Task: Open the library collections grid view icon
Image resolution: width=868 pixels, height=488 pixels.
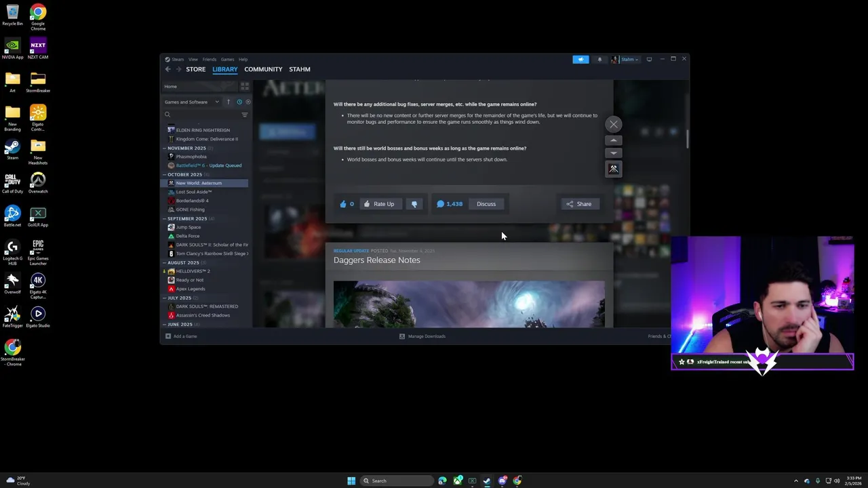Action: coord(245,86)
